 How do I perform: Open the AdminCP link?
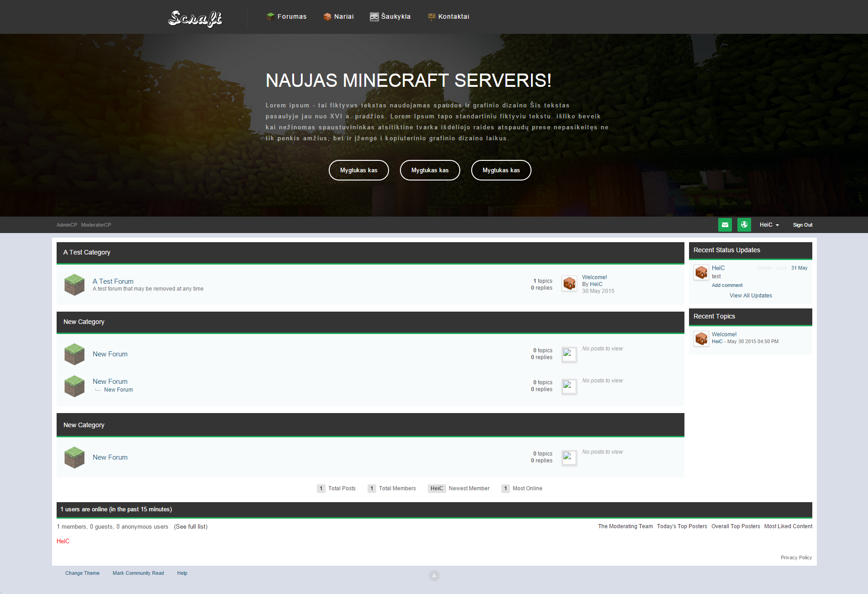pos(67,225)
